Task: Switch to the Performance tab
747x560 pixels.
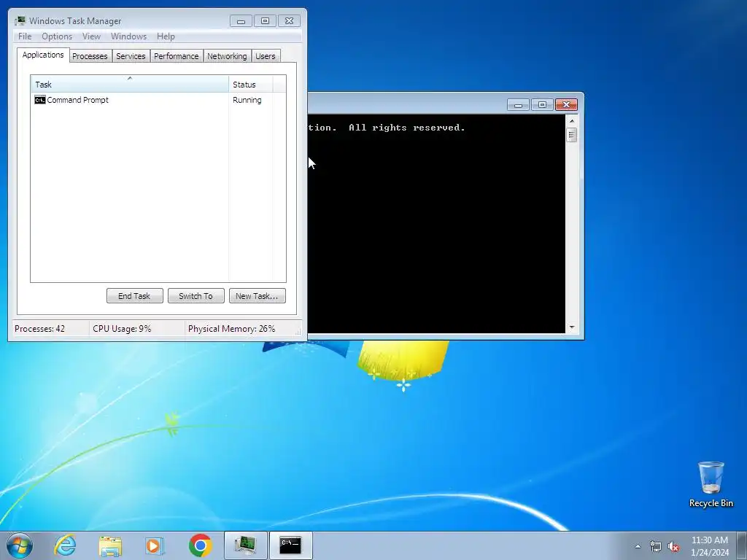Action: point(177,56)
